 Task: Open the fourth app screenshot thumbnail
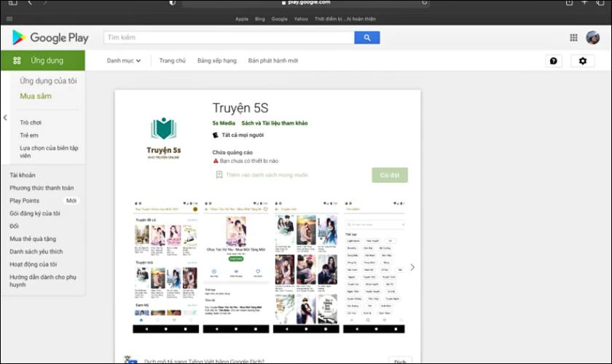coord(374,267)
